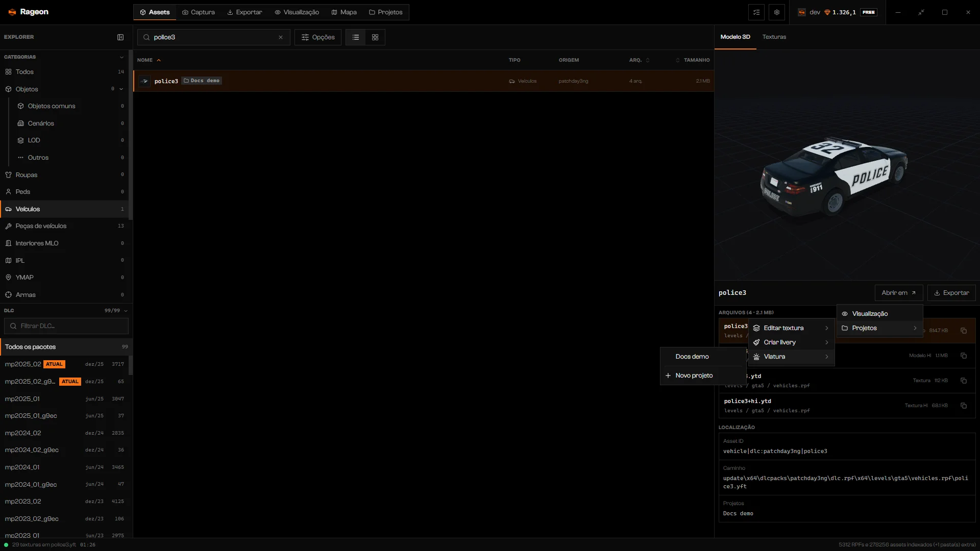
Task: Switch to grid view layout
Action: tap(375, 37)
